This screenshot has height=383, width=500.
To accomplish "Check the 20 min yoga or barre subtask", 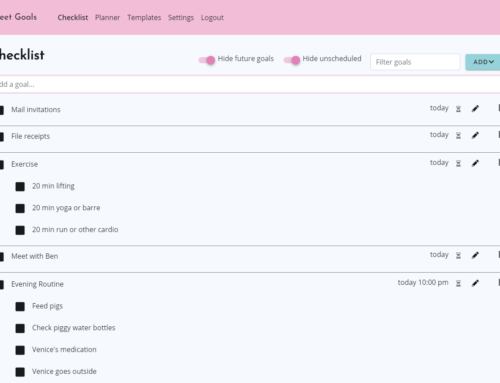I will 20,208.
